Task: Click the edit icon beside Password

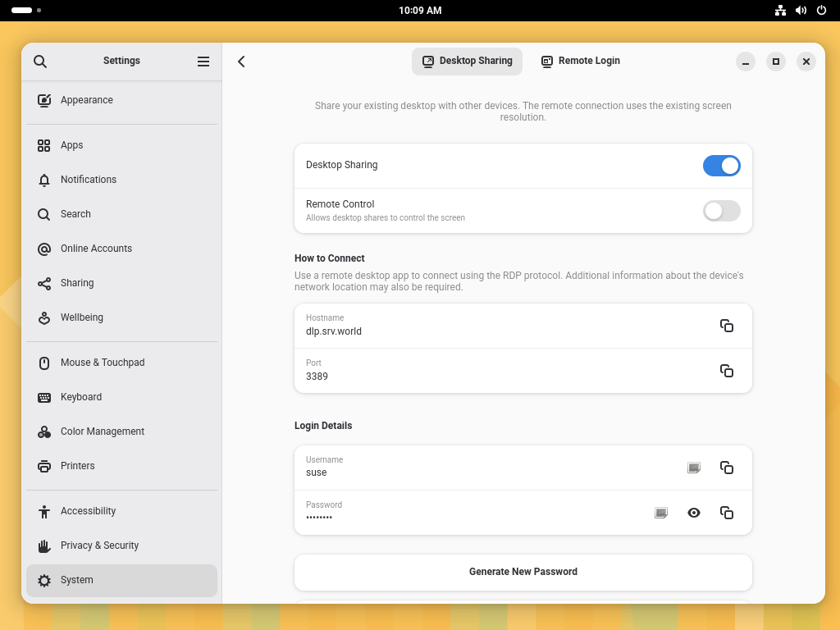Action: click(661, 513)
